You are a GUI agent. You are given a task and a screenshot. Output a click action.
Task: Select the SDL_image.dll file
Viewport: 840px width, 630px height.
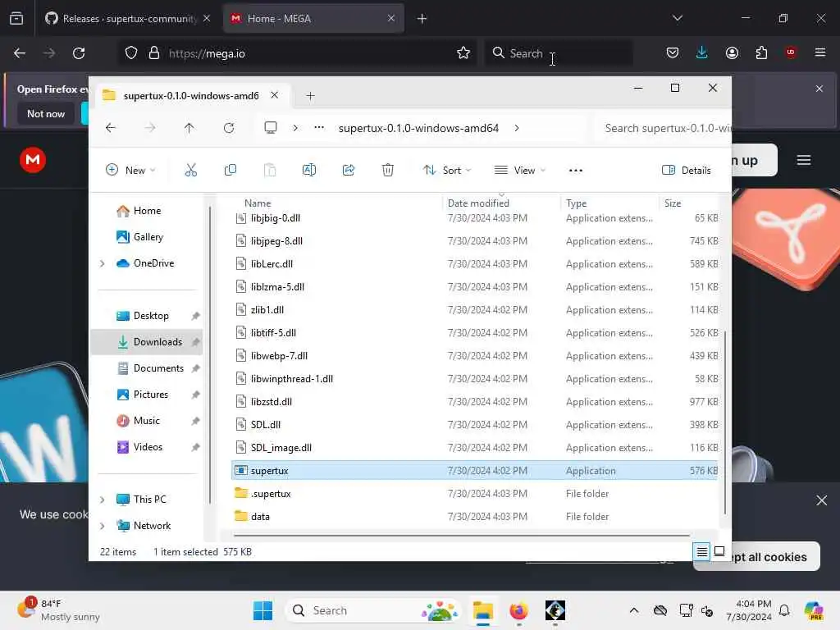[474, 447]
